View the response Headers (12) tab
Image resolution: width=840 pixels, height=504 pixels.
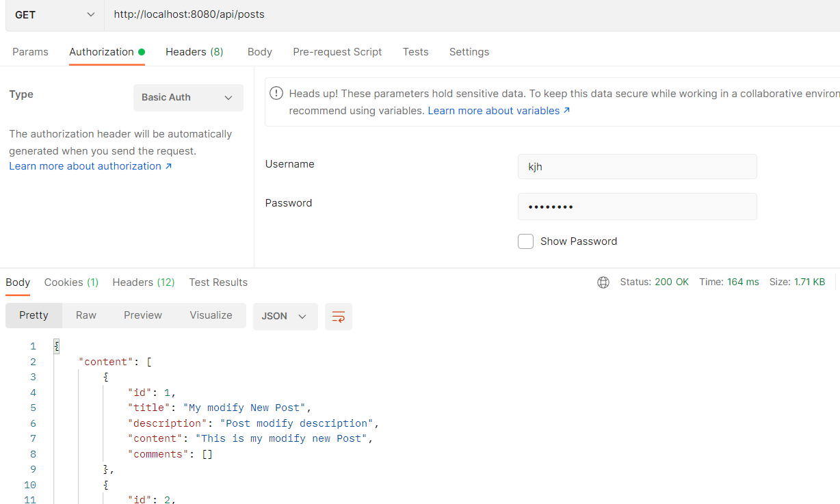(144, 282)
